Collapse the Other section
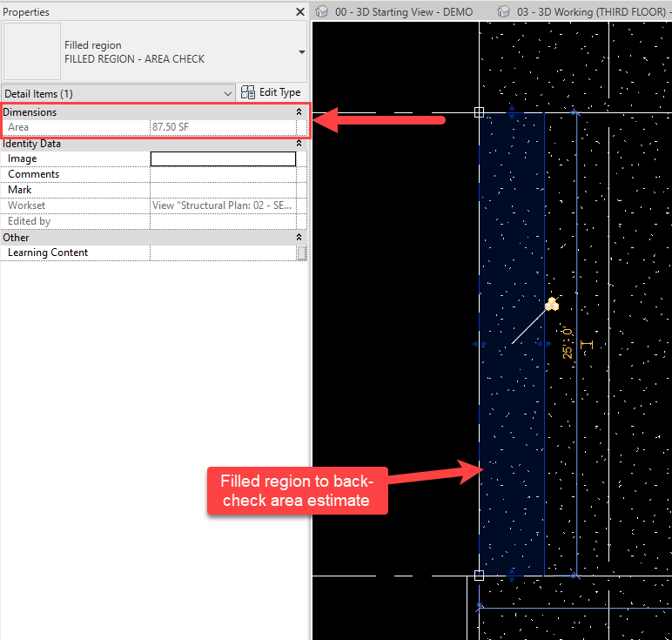The height and width of the screenshot is (640, 672). (x=299, y=237)
